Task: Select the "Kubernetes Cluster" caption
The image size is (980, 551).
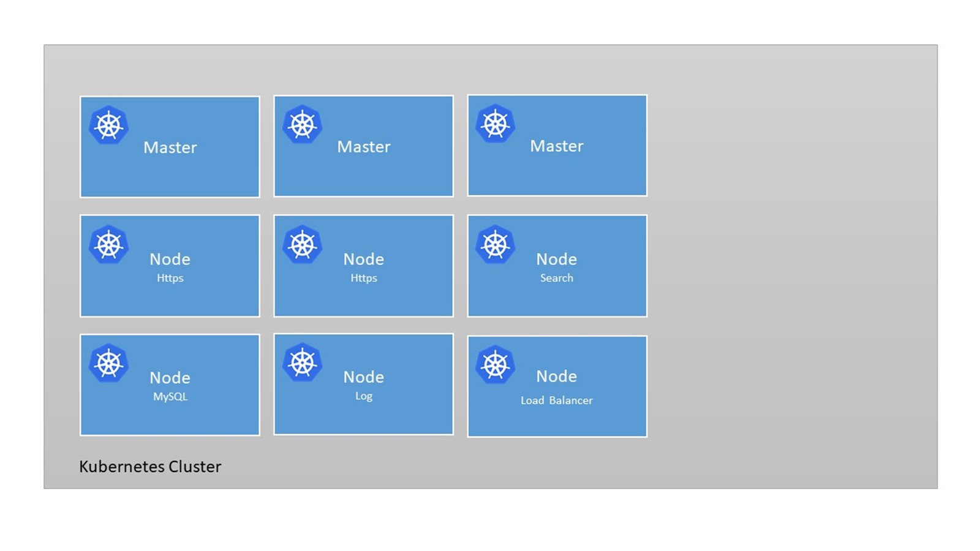Action: click(x=150, y=467)
